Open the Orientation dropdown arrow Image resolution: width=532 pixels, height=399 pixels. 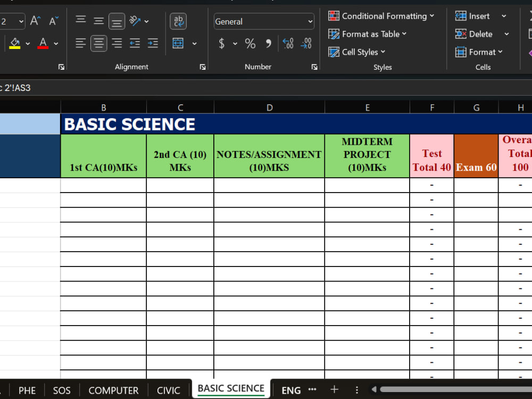click(x=147, y=21)
